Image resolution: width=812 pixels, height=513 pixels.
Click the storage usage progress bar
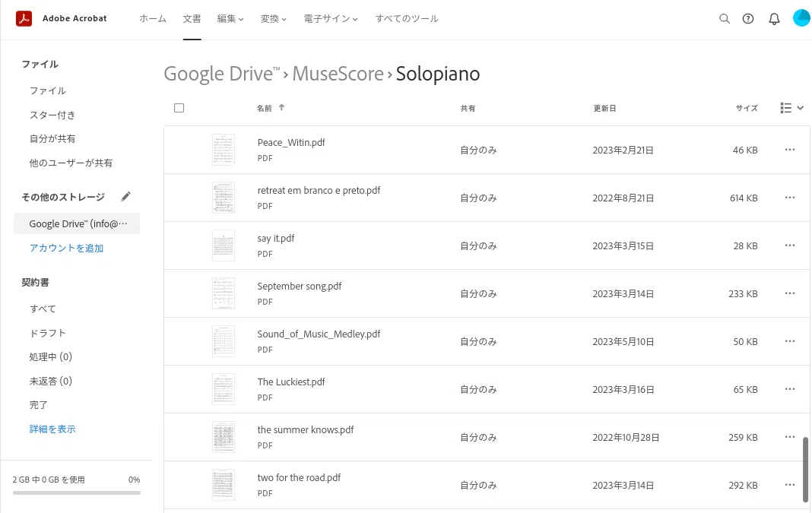[x=77, y=492]
